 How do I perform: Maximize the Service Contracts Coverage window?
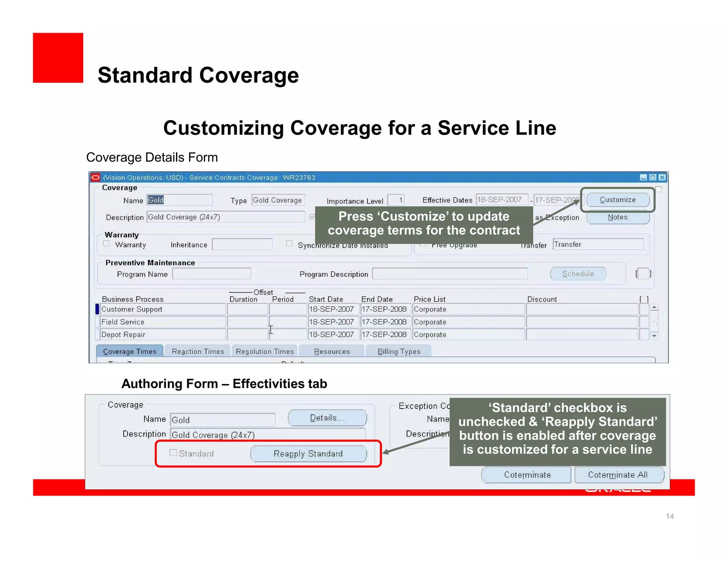coord(653,177)
